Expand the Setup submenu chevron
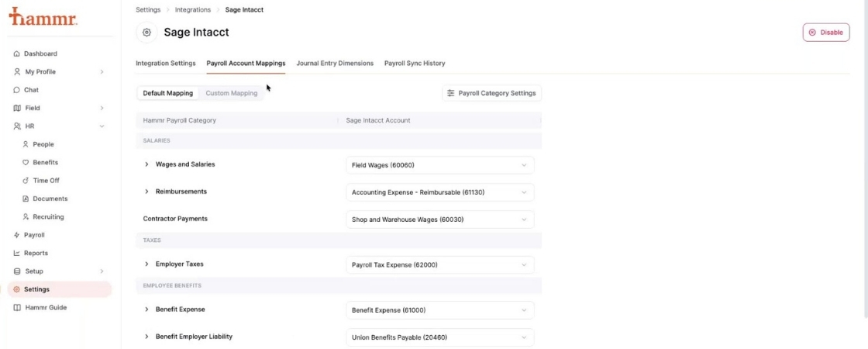Image resolution: width=868 pixels, height=349 pixels. tap(102, 271)
